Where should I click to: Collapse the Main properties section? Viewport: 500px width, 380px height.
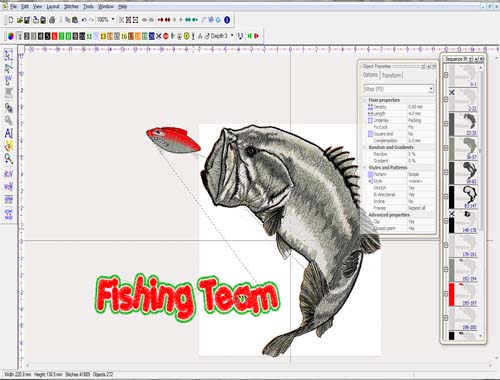(364, 100)
